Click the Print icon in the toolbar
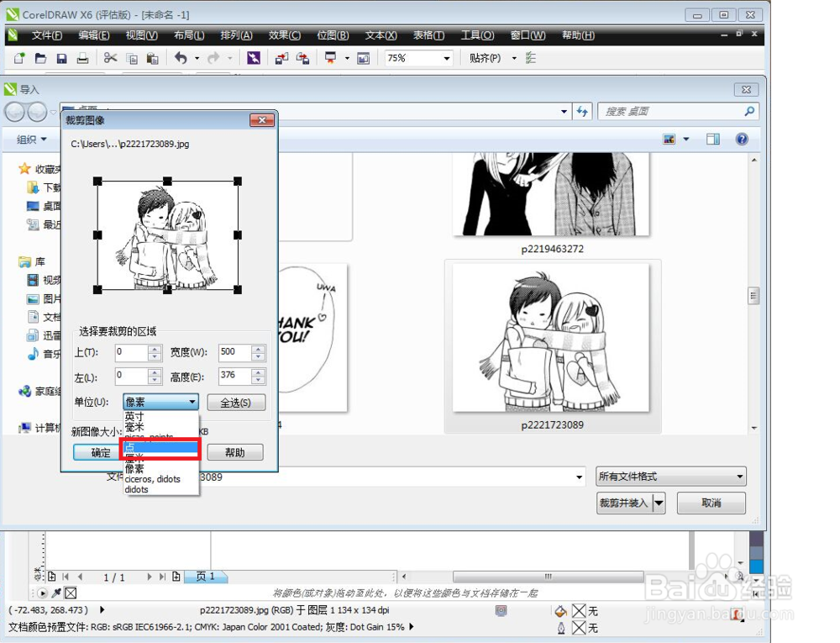 click(83, 58)
